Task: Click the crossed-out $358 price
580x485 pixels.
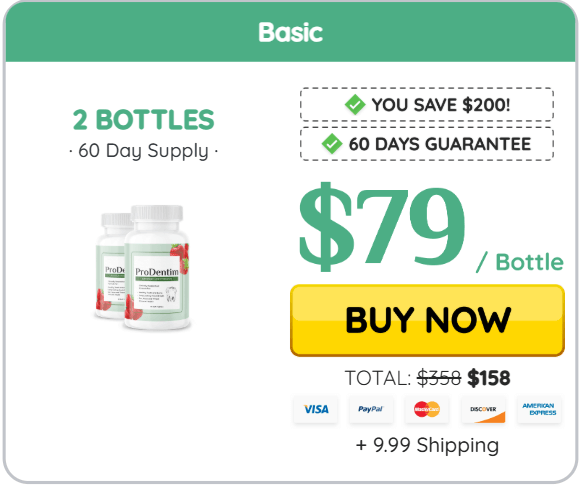Action: 439,378
